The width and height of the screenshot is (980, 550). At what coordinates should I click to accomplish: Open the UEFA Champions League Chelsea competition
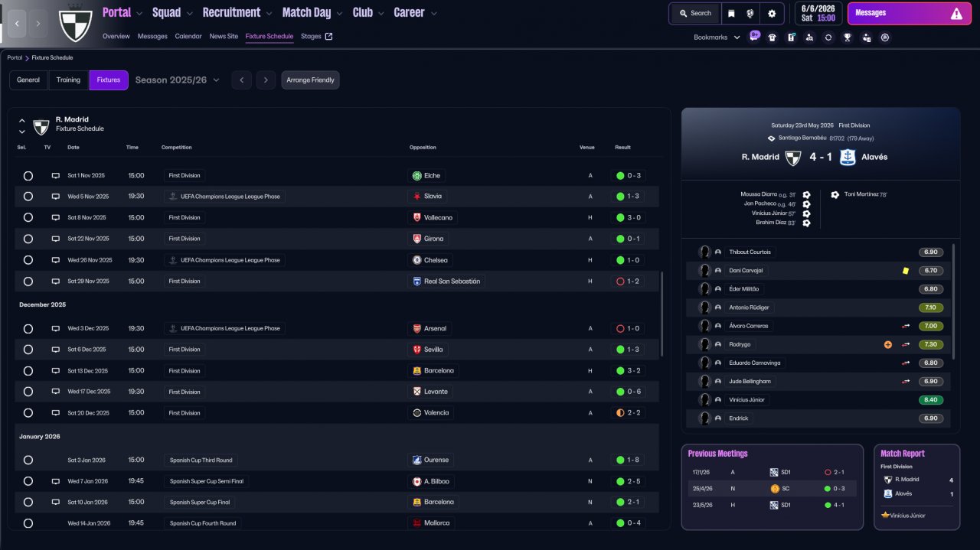coord(224,260)
